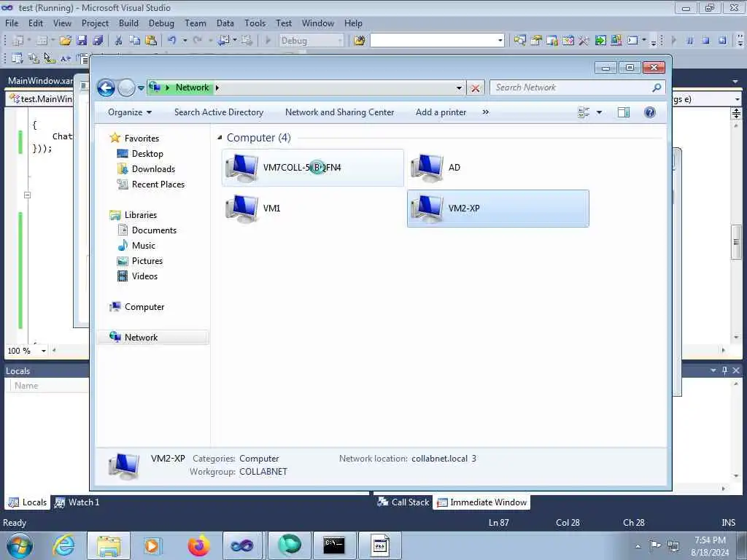
Task: Open Explorer help question mark icon
Action: coord(650,112)
